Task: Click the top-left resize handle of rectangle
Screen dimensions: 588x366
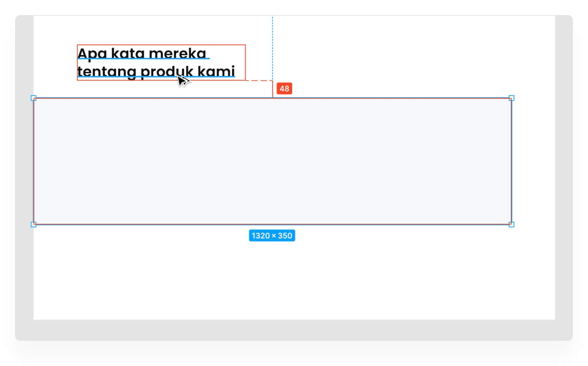Action: (33, 98)
